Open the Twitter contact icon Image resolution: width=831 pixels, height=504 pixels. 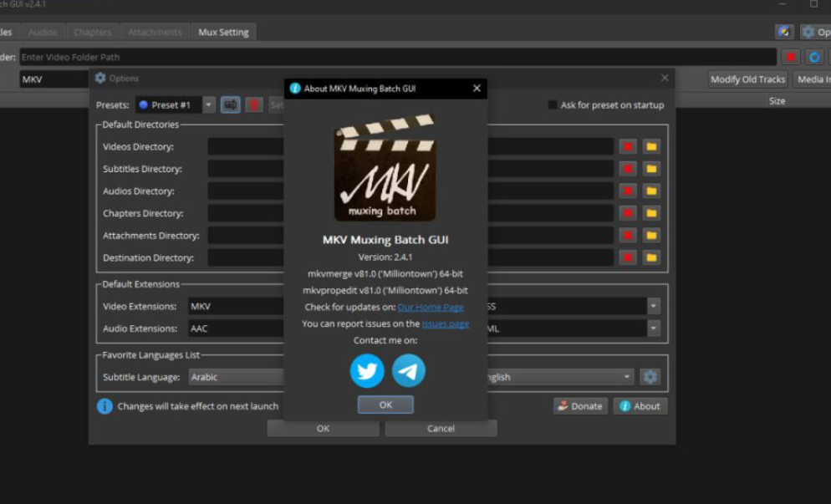[367, 371]
